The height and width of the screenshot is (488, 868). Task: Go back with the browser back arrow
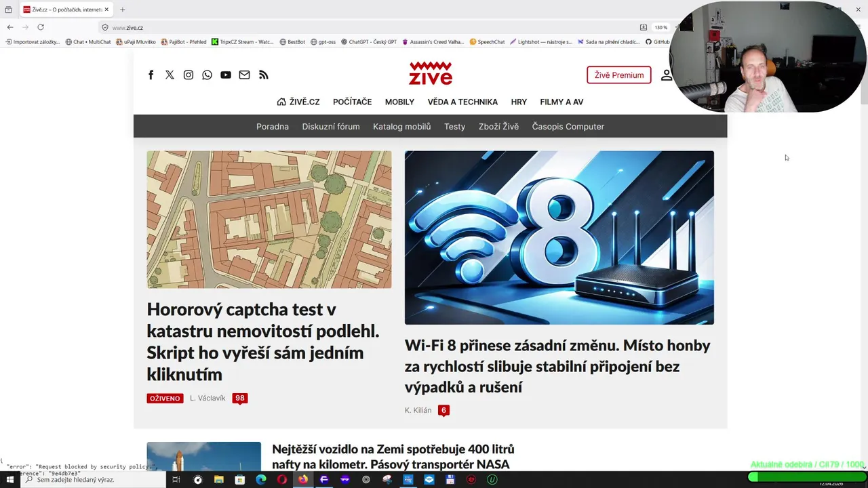coord(10,27)
